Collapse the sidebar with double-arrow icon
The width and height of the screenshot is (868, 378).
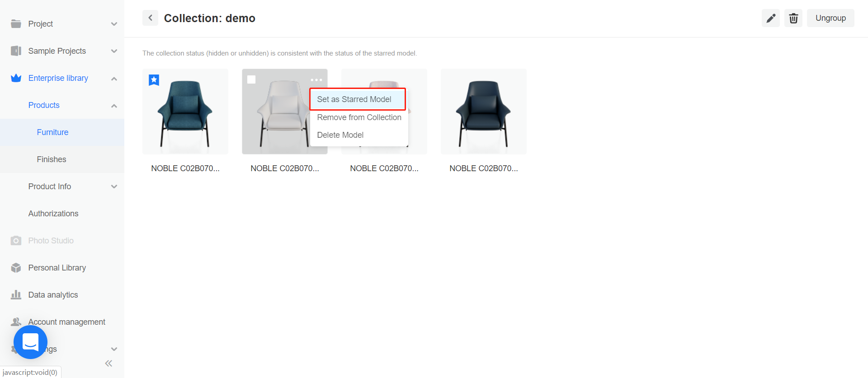(108, 363)
